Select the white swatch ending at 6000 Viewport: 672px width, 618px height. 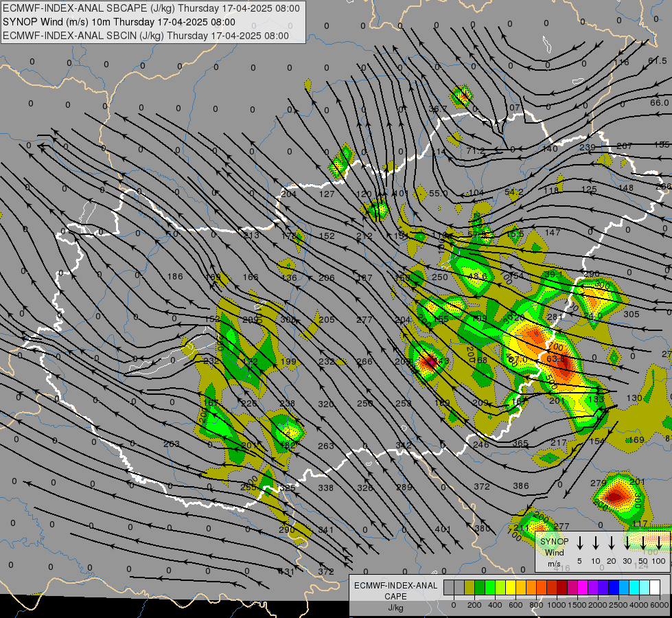[x=654, y=588]
